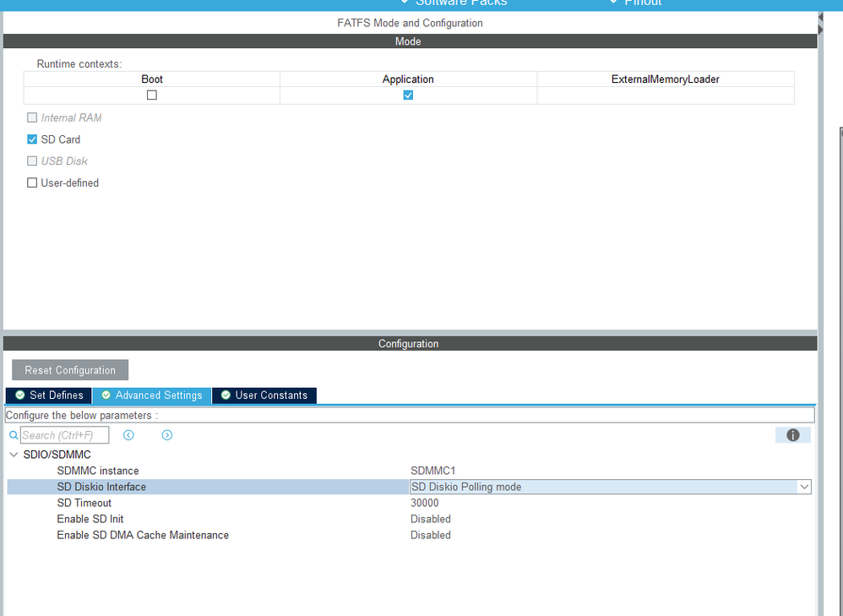
Task: Click the SDMMC1 value
Action: click(432, 471)
